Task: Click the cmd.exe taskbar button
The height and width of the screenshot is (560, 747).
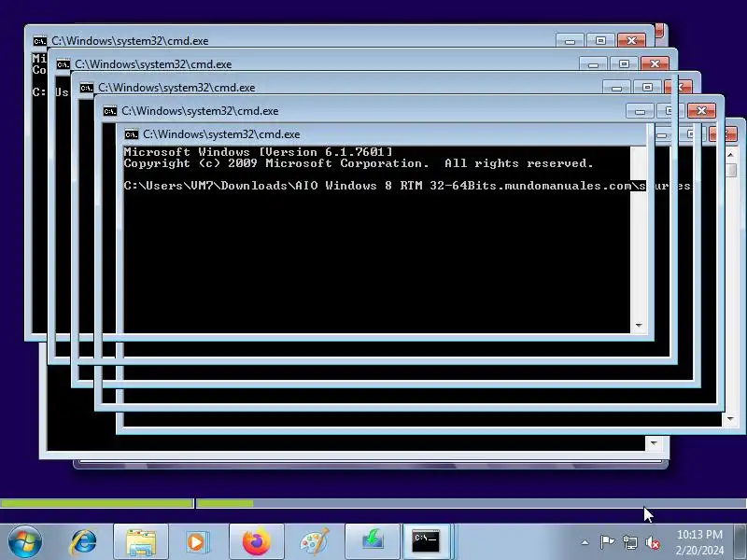Action: point(427,541)
